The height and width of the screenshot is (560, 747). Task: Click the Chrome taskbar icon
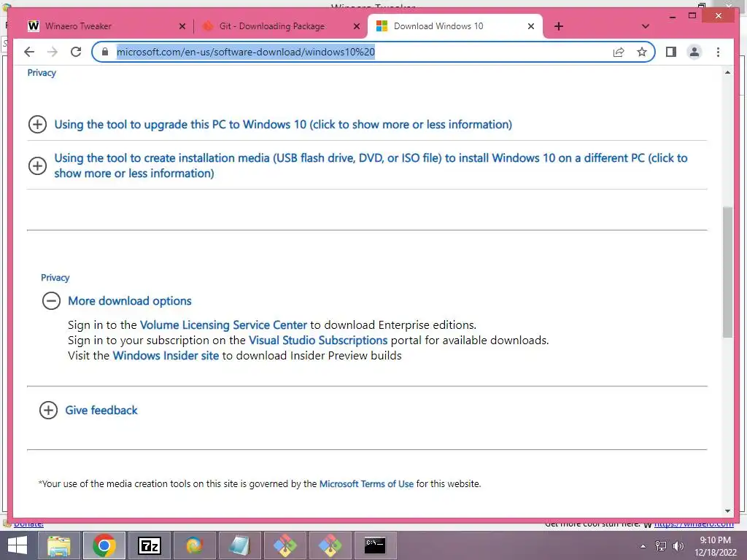(104, 545)
